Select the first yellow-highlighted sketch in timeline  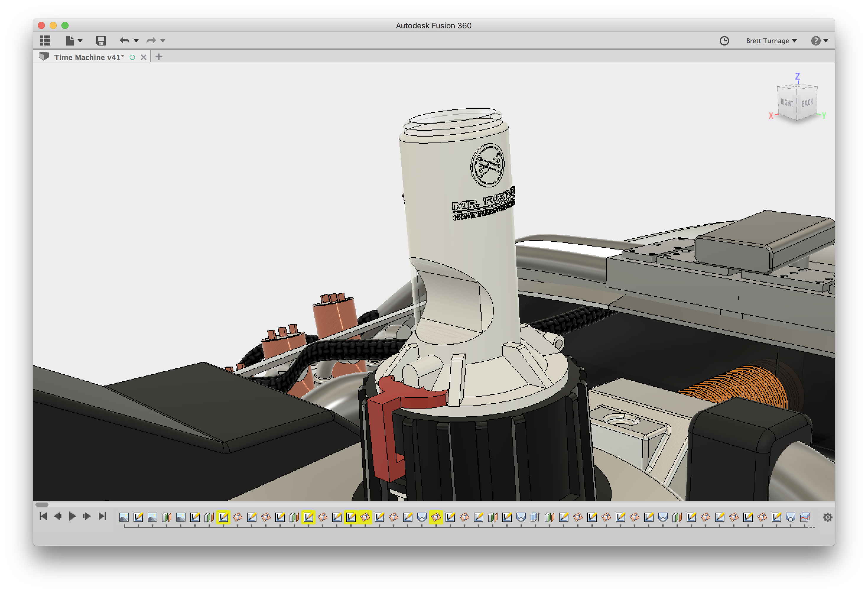click(x=223, y=517)
